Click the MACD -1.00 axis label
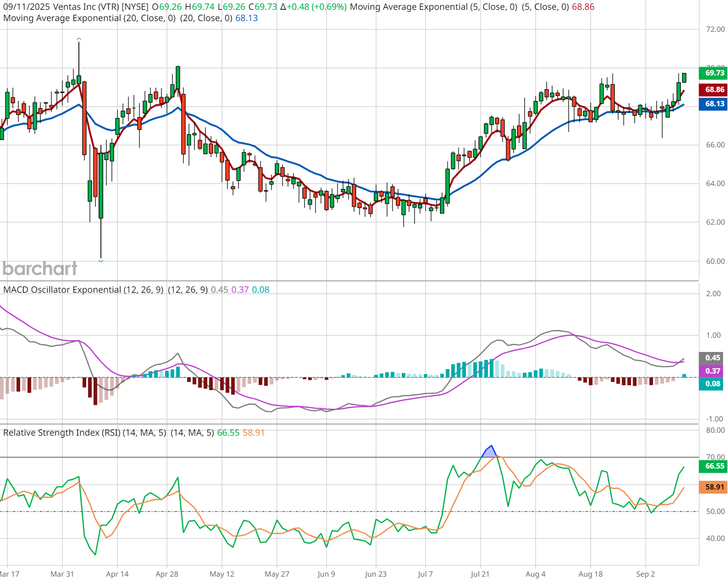 [713, 419]
